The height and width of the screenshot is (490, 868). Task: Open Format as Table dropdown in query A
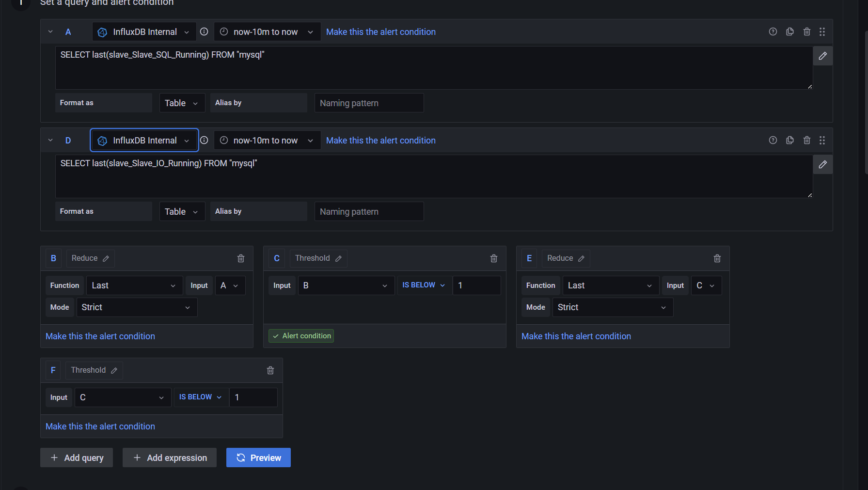click(x=182, y=103)
